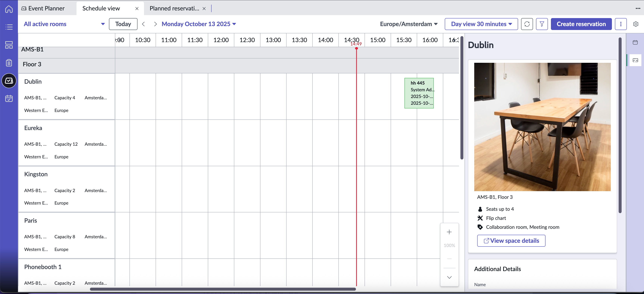Screen dimensions: 644x294
Task: Click Seats up to 4 text
Action: pyautogui.click(x=500, y=209)
